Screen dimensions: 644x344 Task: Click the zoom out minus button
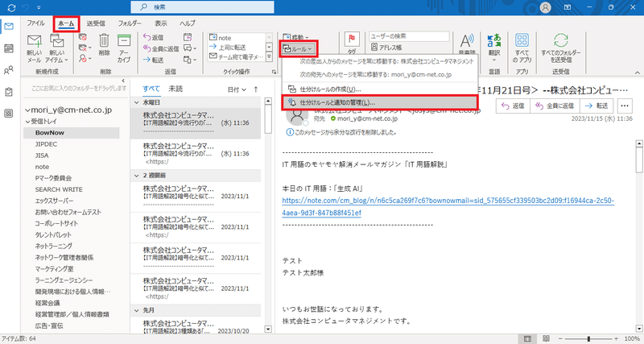point(559,338)
